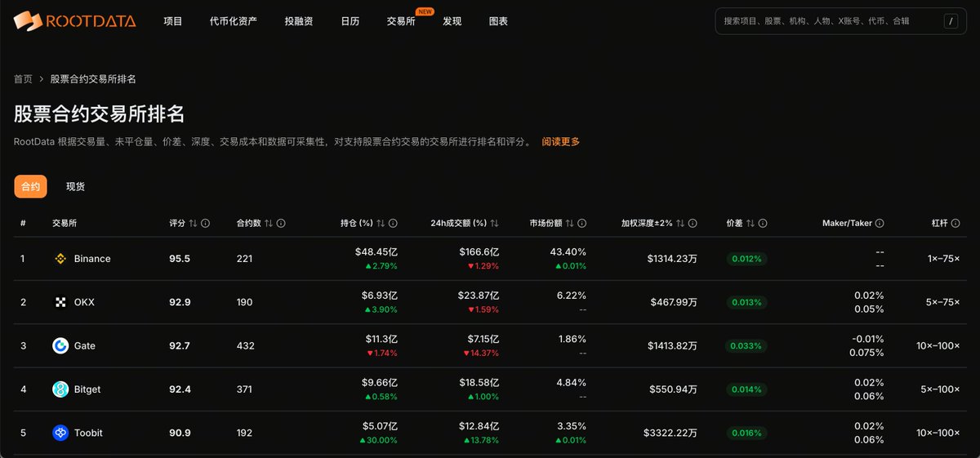This screenshot has height=458, width=980.
Task: Click the Toobit exchange logo
Action: [x=60, y=433]
